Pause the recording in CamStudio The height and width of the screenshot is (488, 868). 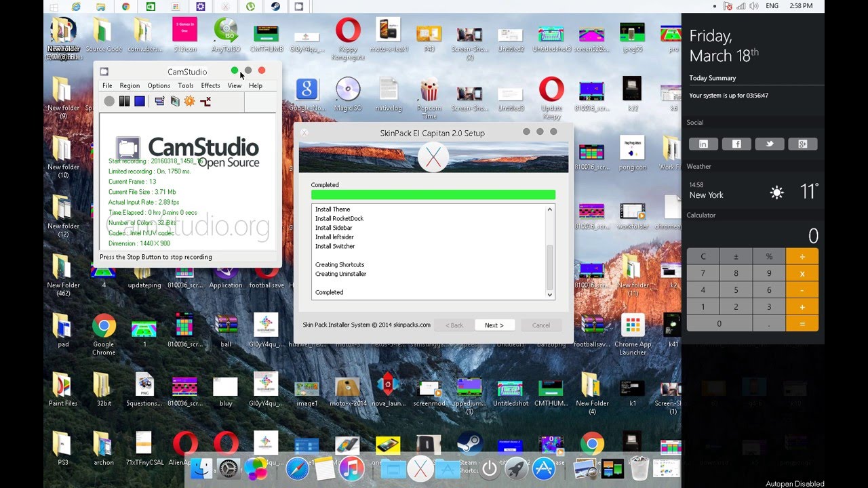pos(124,101)
